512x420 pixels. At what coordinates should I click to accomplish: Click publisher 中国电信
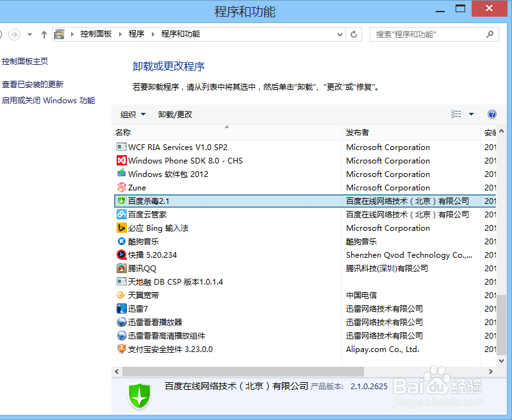(361, 295)
